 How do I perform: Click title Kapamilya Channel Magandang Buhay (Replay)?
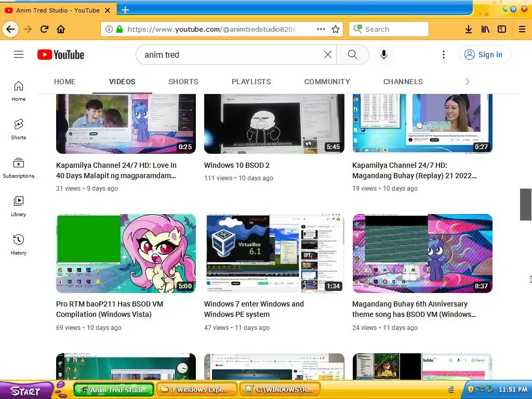click(x=414, y=170)
